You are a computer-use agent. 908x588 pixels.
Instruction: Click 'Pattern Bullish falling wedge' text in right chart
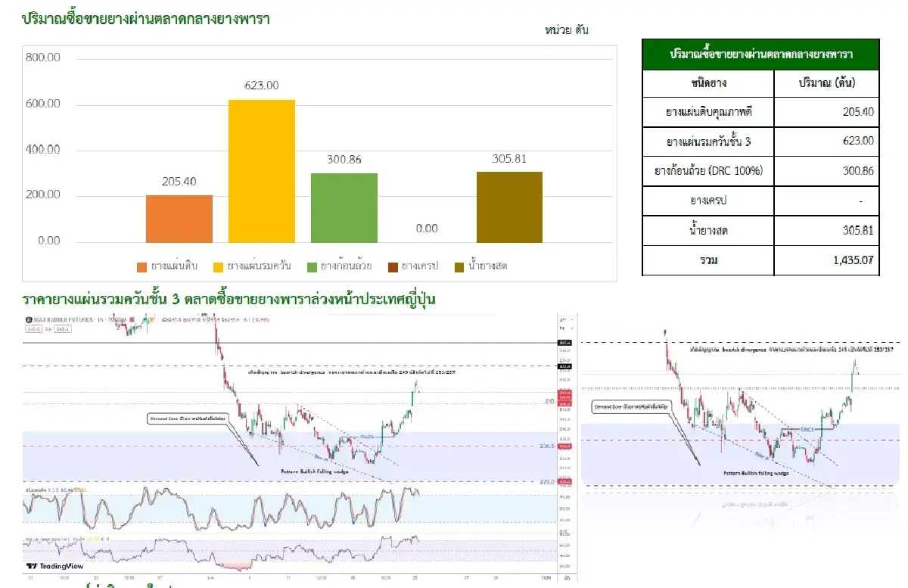point(756,472)
